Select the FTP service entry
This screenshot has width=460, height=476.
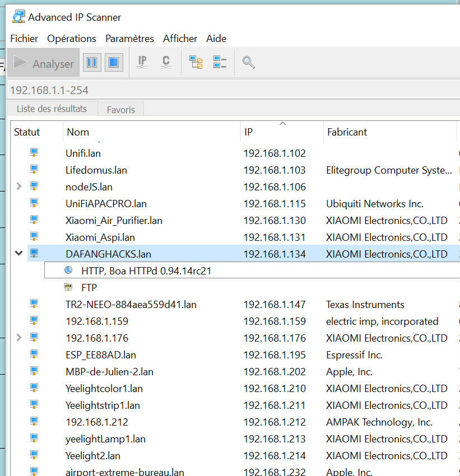[89, 287]
